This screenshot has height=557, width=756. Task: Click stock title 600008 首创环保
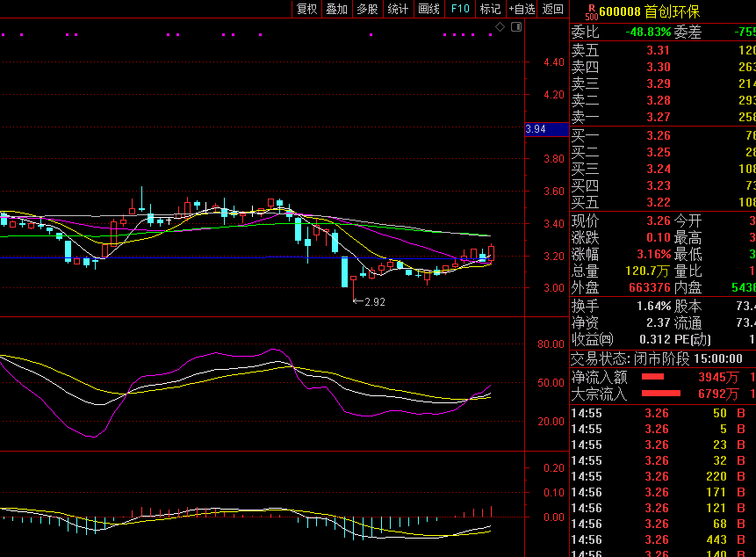[x=649, y=11]
